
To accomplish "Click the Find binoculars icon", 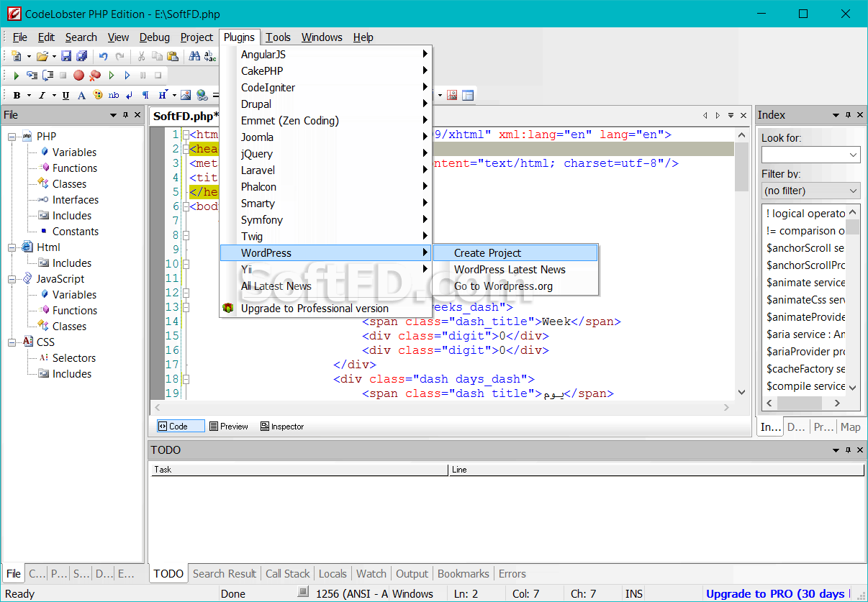I will pos(194,56).
